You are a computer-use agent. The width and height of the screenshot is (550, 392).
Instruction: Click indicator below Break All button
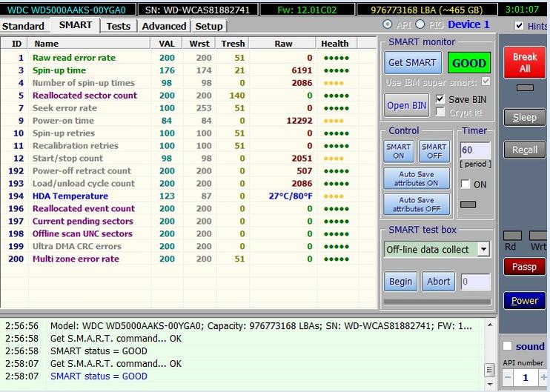click(x=525, y=87)
